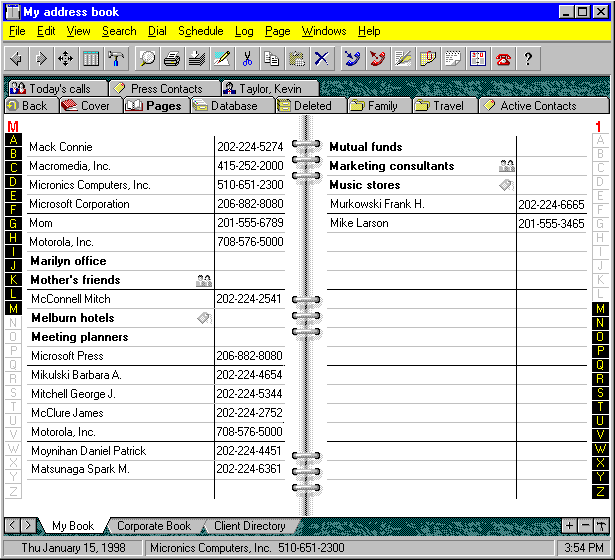The image size is (615, 560).
Task: Open the File menu
Action: (17, 31)
